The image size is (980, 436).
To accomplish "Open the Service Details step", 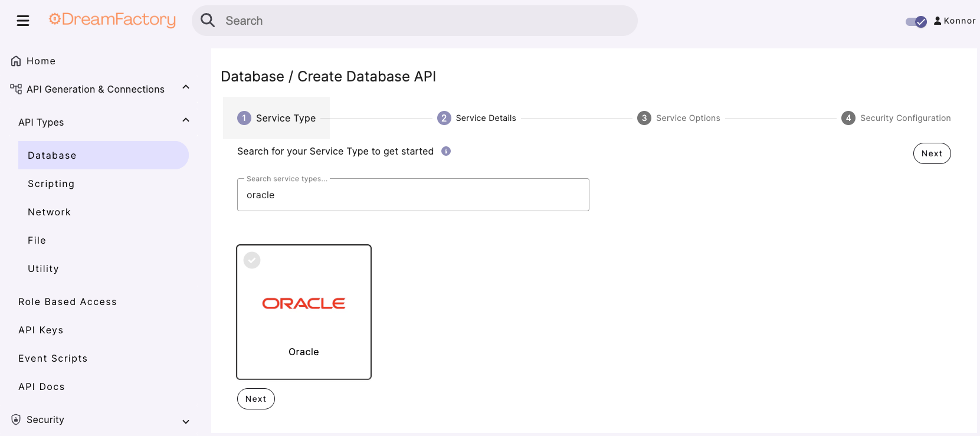I will tap(477, 118).
